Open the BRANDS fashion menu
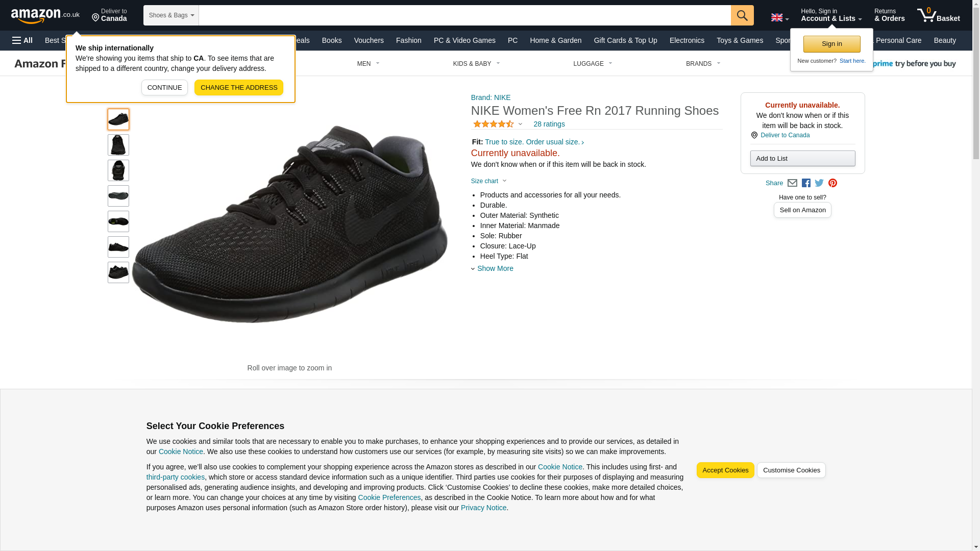 point(702,64)
